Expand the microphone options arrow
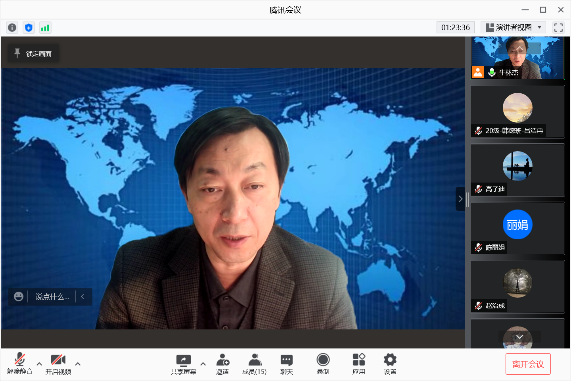This screenshot has width=571, height=381. (x=39, y=364)
